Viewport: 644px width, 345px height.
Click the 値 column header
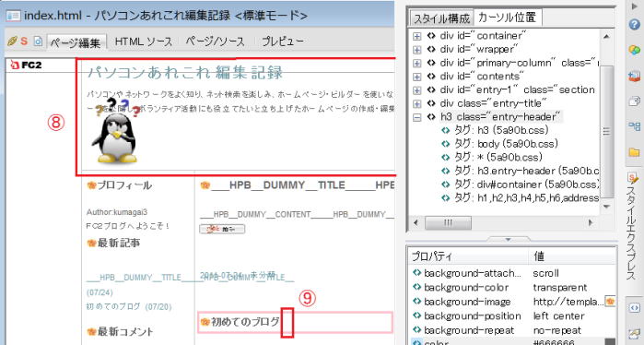point(572,256)
